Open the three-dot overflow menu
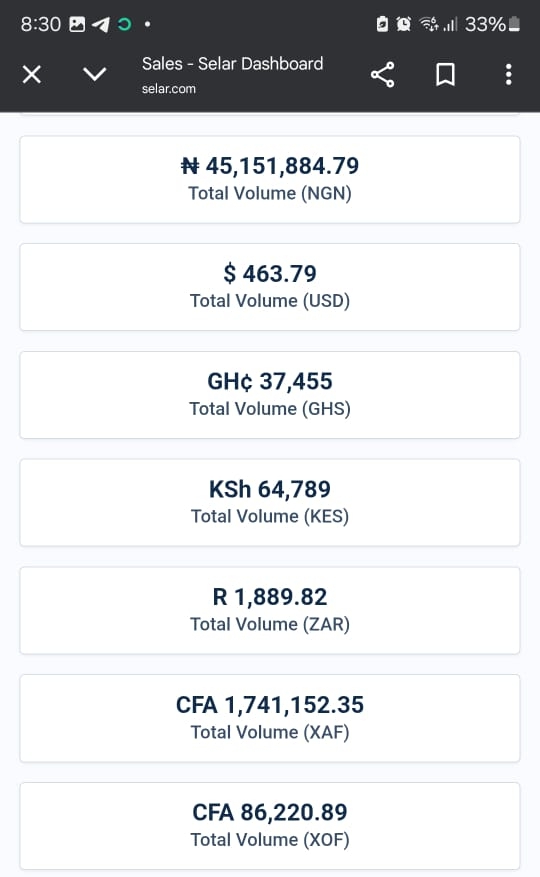The height and width of the screenshot is (877, 540). click(x=508, y=74)
